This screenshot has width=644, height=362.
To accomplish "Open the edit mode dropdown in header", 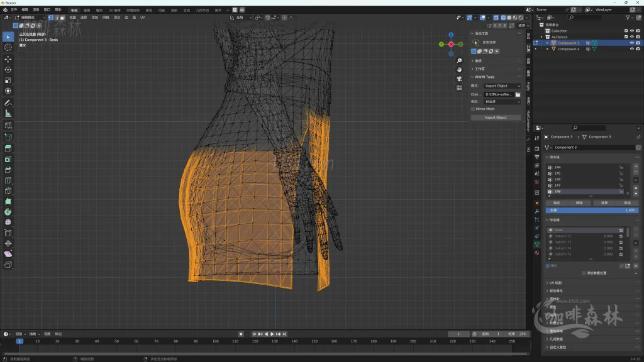I will tap(30, 18).
